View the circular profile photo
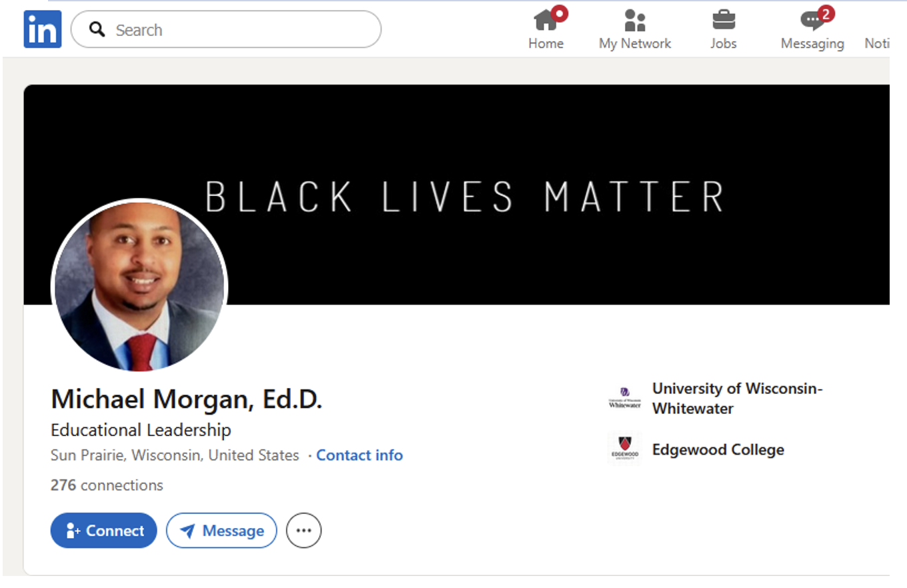 click(x=139, y=287)
